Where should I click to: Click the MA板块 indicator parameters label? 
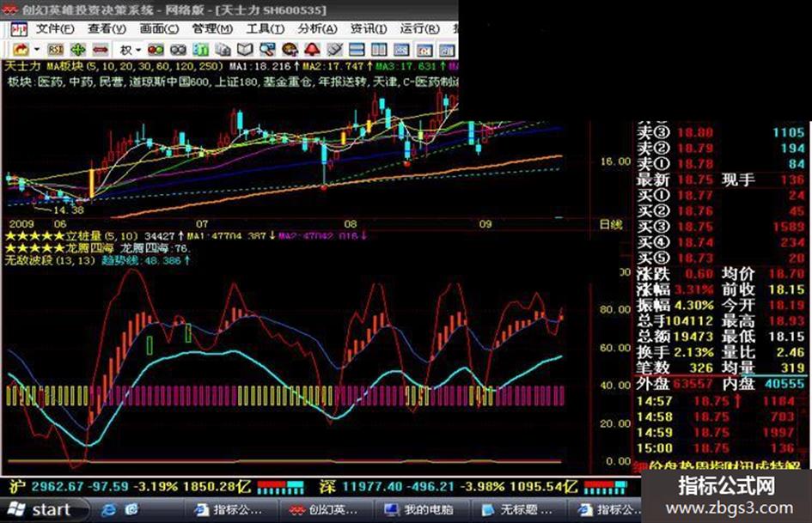pyautogui.click(x=135, y=66)
